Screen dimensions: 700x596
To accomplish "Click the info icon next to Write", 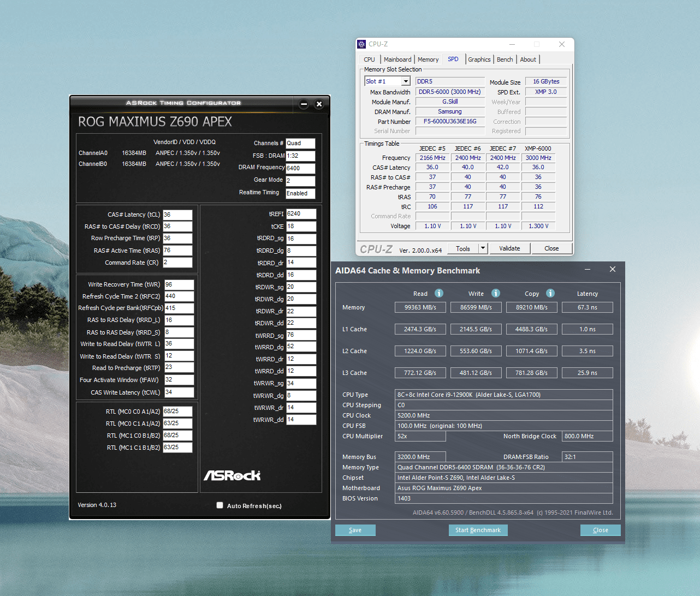I will click(496, 293).
